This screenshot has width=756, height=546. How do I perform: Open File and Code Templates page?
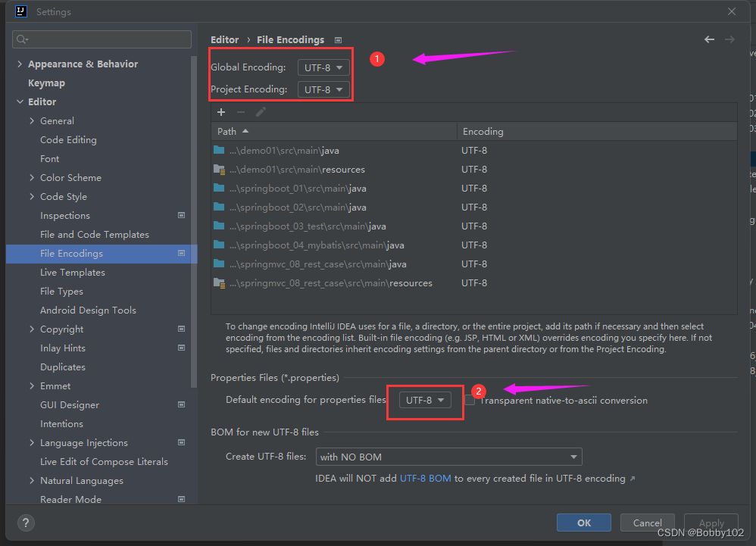click(x=95, y=234)
